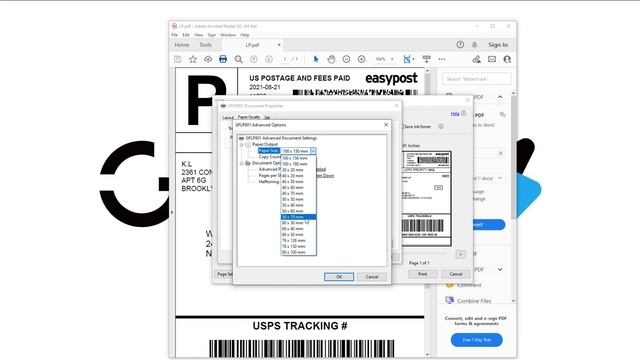
Task: Switch to the Home tab
Action: click(x=182, y=45)
